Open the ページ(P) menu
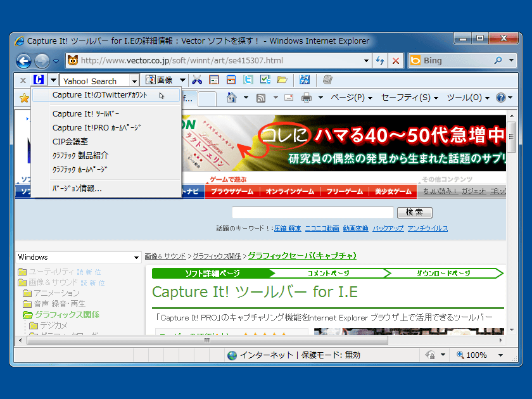This screenshot has height=399, width=532. click(x=352, y=98)
